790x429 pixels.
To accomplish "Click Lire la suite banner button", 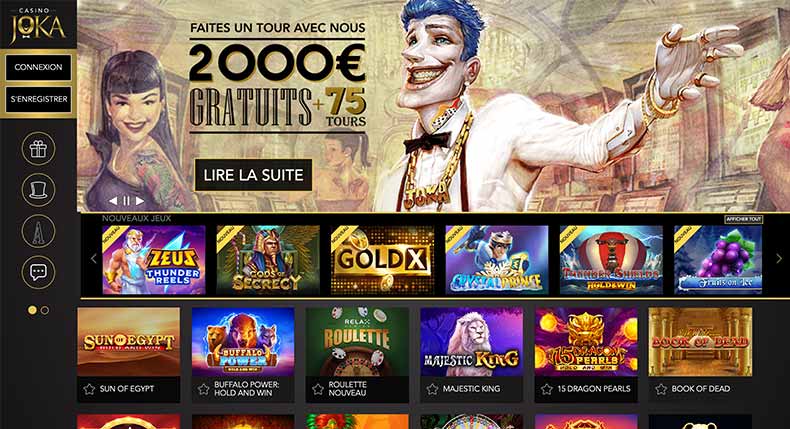I will [x=253, y=175].
